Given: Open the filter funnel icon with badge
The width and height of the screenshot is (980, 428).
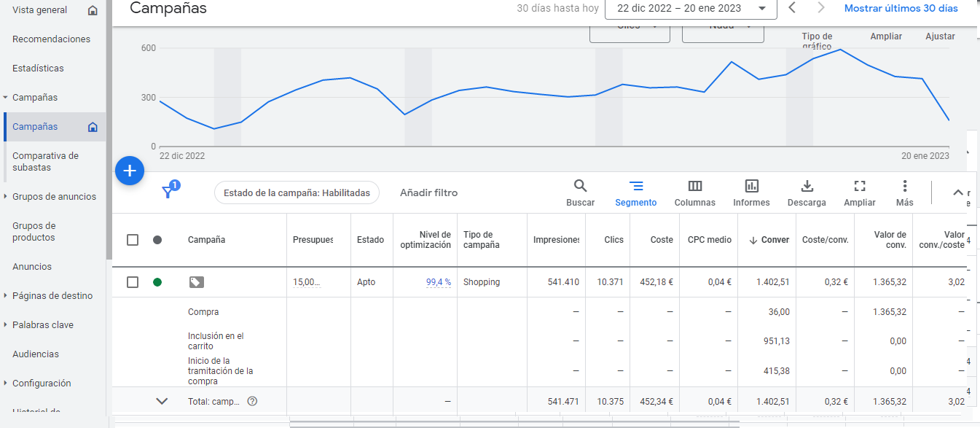Looking at the screenshot, I should pyautogui.click(x=169, y=191).
